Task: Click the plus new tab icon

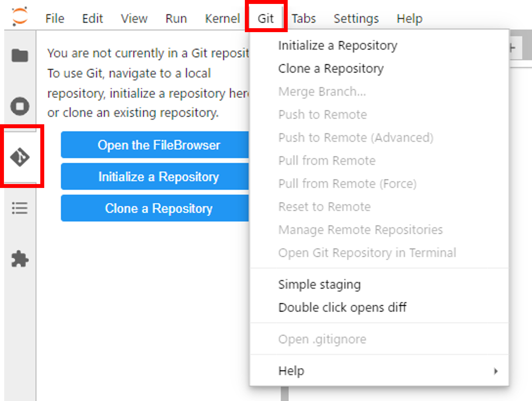Action: point(513,48)
